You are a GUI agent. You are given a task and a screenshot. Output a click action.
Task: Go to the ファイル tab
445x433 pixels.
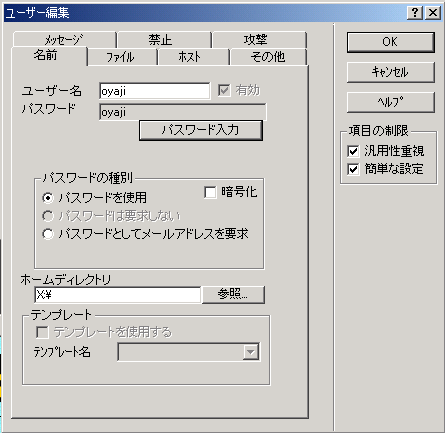pyautogui.click(x=122, y=57)
